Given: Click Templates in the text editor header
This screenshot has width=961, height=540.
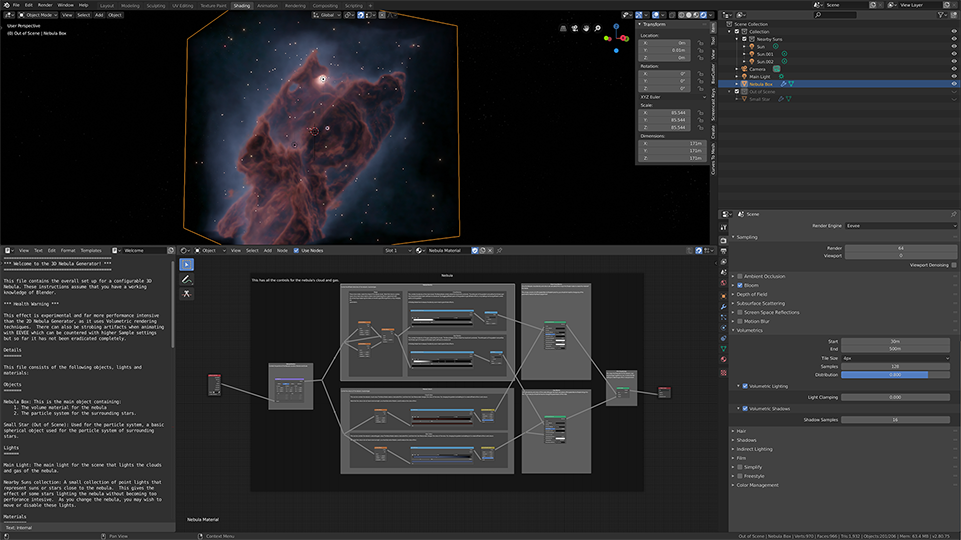Looking at the screenshot, I should [91, 250].
